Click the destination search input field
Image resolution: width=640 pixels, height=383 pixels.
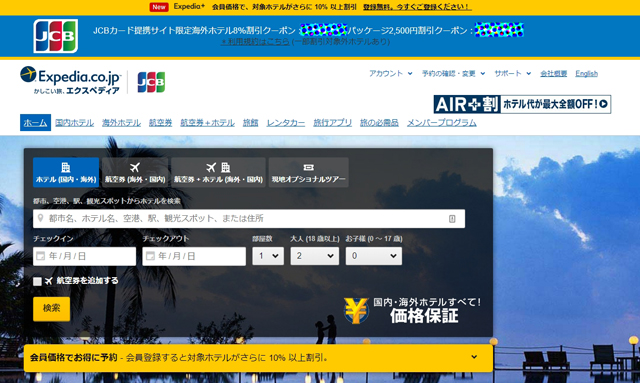[x=249, y=219]
